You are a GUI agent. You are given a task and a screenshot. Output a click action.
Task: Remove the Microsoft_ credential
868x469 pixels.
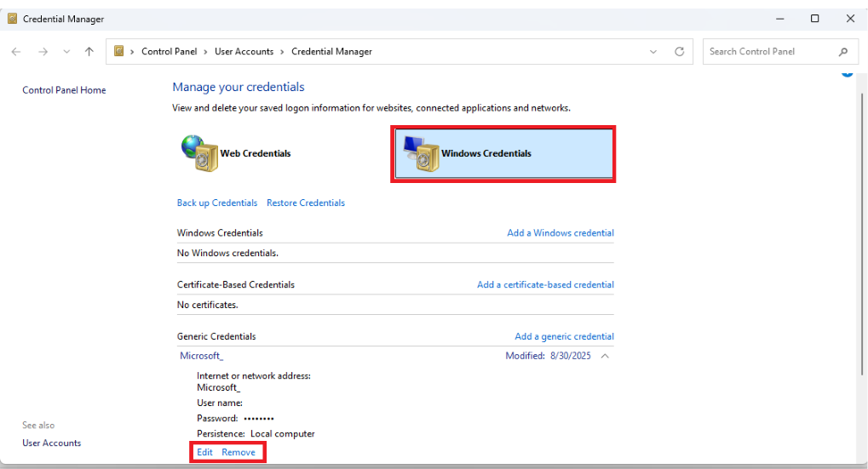(239, 453)
